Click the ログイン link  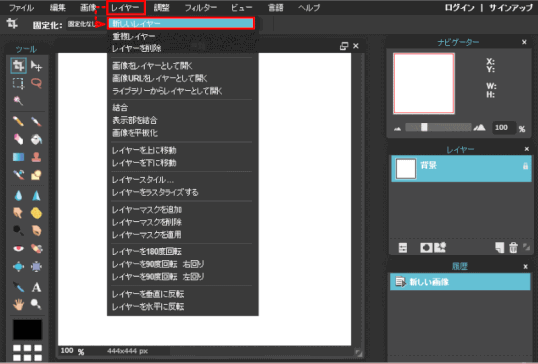(x=459, y=8)
